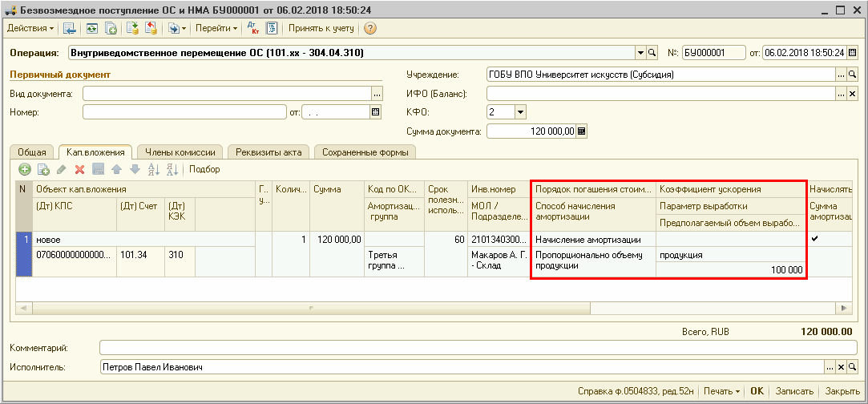Open the help question mark icon
This screenshot has width=868, height=404.
tap(369, 28)
